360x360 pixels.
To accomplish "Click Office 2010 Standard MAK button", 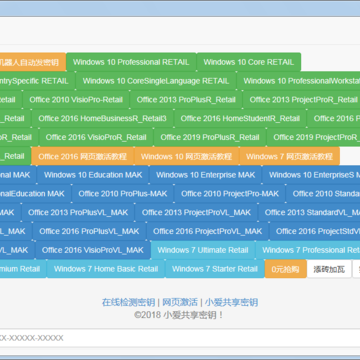I will coord(323,194).
